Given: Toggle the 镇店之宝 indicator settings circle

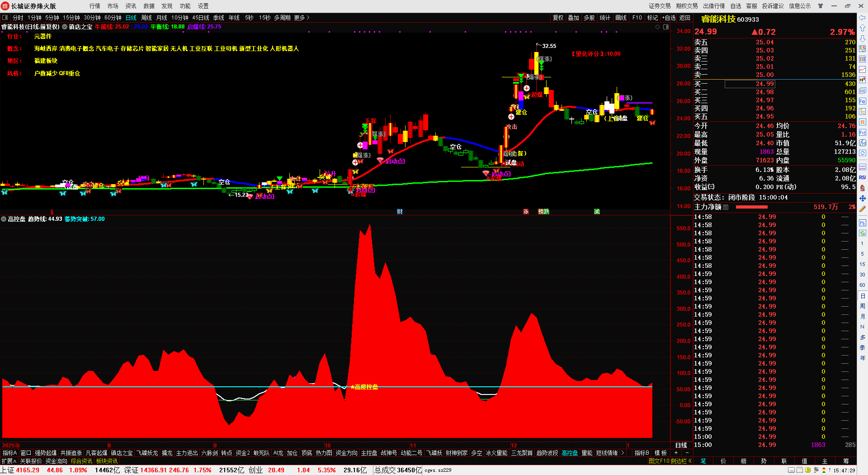Looking at the screenshot, I should [65, 27].
